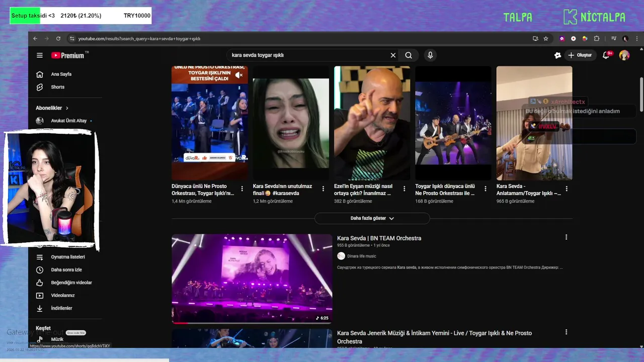The height and width of the screenshot is (362, 644).
Task: Open the Chrome extensions puzzle icon
Action: (597, 39)
